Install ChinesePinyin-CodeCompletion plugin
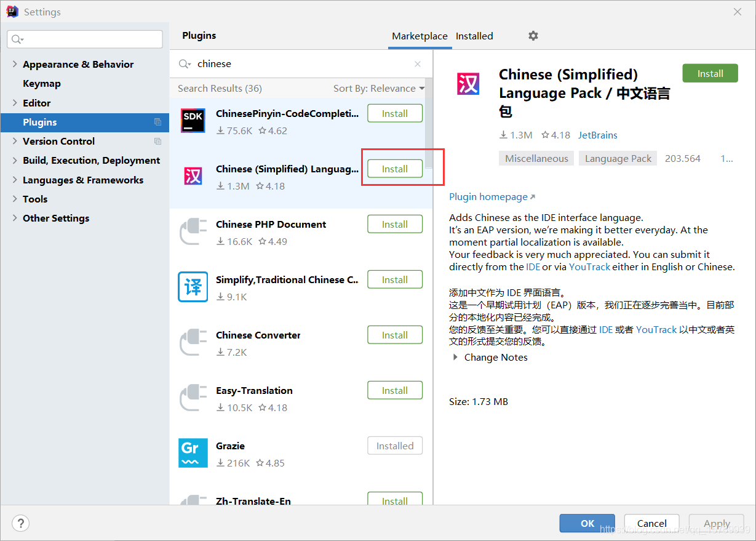The width and height of the screenshot is (756, 541). [x=395, y=113]
